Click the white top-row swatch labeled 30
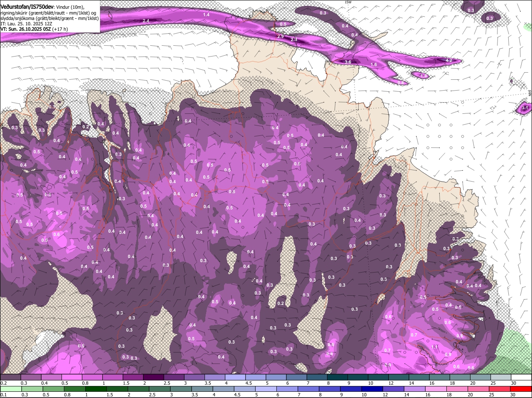 pos(521,377)
